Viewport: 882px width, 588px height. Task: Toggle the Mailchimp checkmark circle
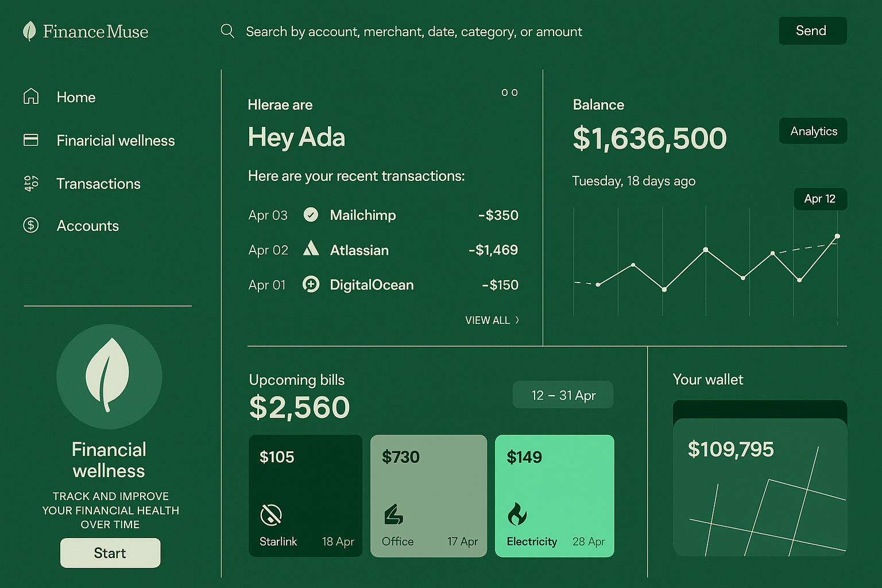coord(311,215)
